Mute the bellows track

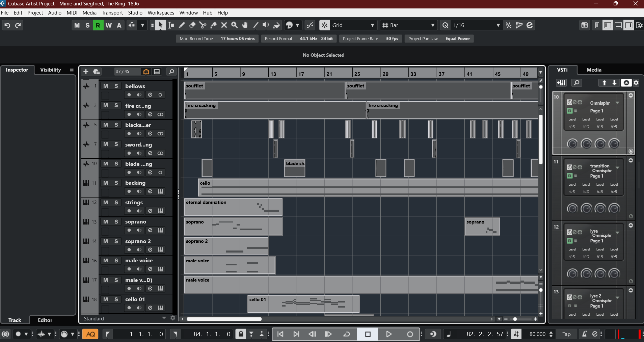tap(106, 86)
